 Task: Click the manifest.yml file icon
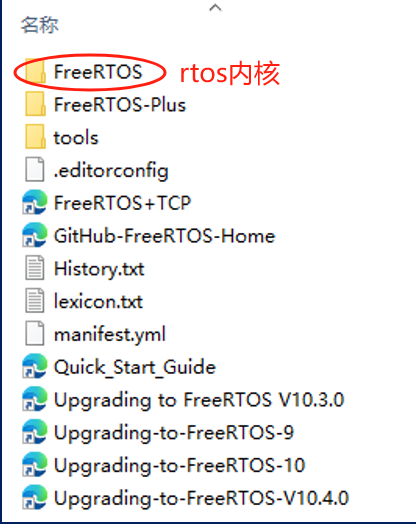pyautogui.click(x=34, y=333)
